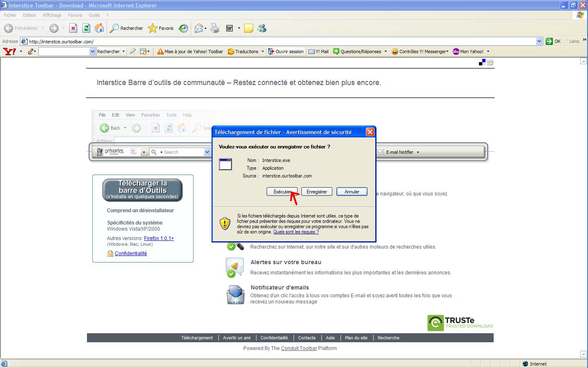Screen dimensions: 588x368
Task: Open Y! Mail envelope button
Action: tap(318, 52)
